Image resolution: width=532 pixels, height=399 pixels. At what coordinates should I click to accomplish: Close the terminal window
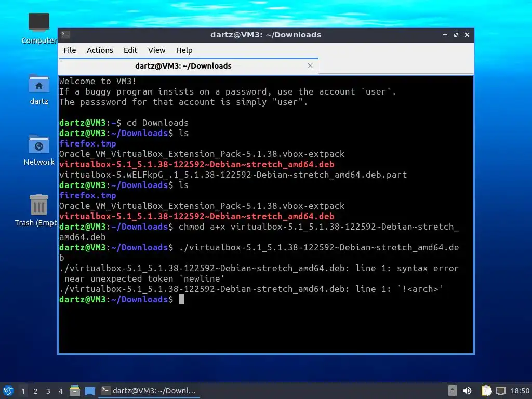coord(467,35)
